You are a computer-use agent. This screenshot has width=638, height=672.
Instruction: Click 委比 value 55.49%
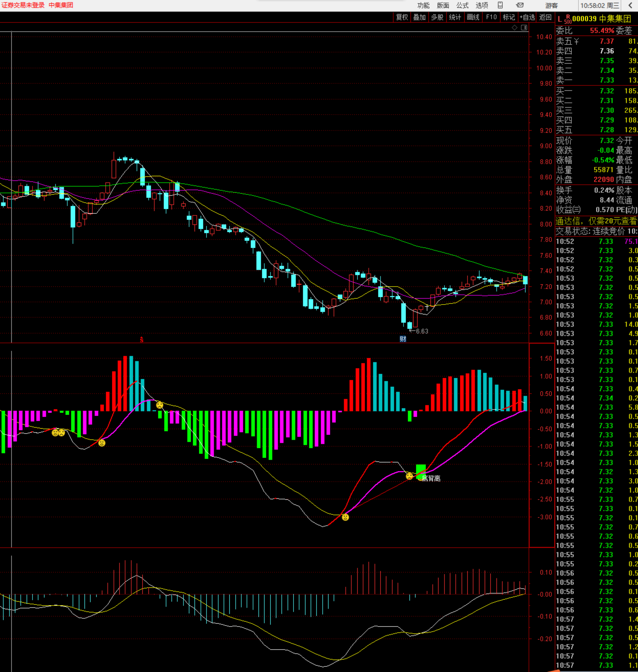point(602,31)
